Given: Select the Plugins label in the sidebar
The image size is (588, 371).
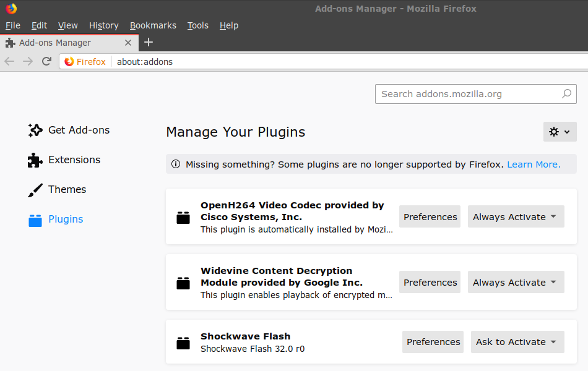Looking at the screenshot, I should click(x=66, y=220).
